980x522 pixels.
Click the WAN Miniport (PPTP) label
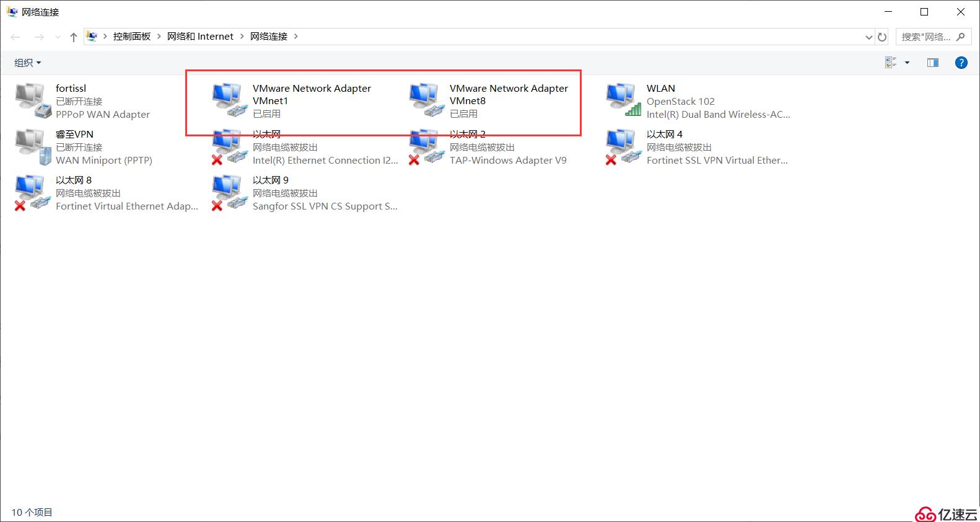point(104,161)
